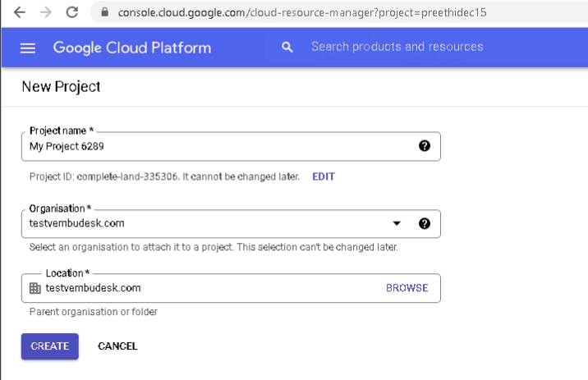588x380 pixels.
Task: Click the building icon in Location
Action: [x=34, y=288]
